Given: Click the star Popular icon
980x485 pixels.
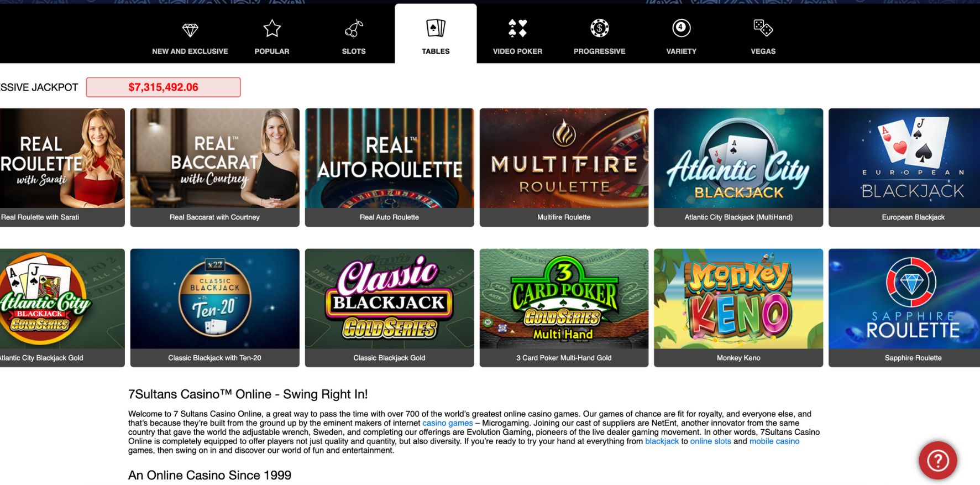Looking at the screenshot, I should coord(272,28).
